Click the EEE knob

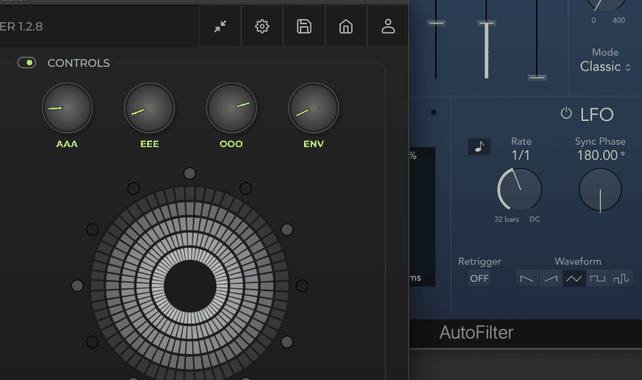[149, 108]
